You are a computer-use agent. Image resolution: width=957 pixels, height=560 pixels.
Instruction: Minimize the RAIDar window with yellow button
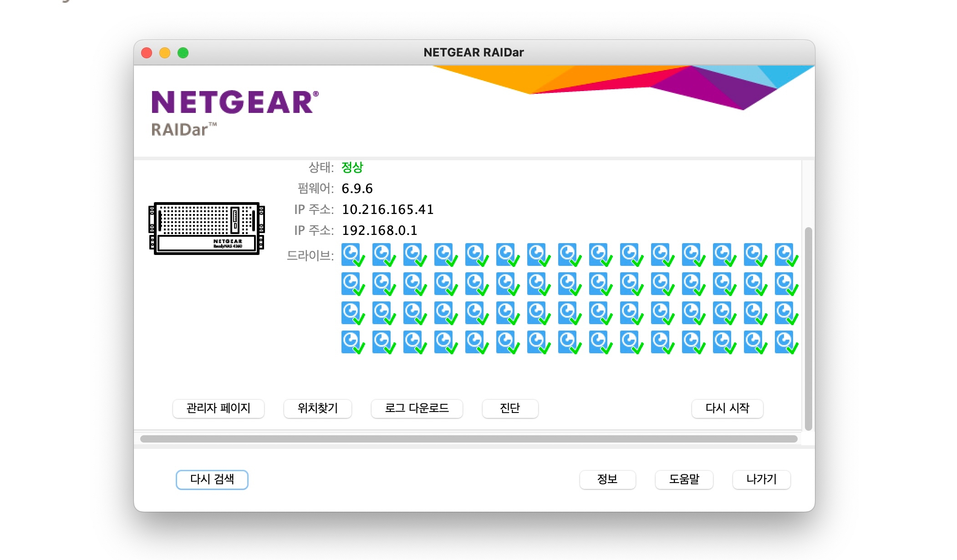[x=165, y=53]
